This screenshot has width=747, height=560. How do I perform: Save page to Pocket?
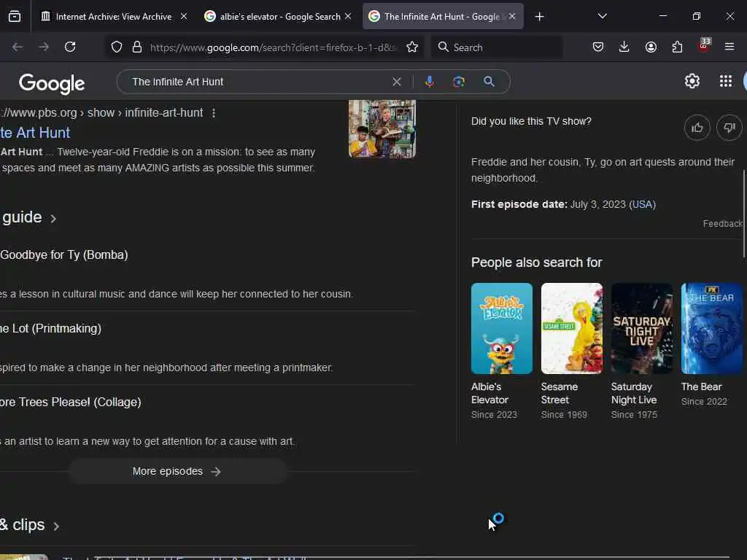598,47
